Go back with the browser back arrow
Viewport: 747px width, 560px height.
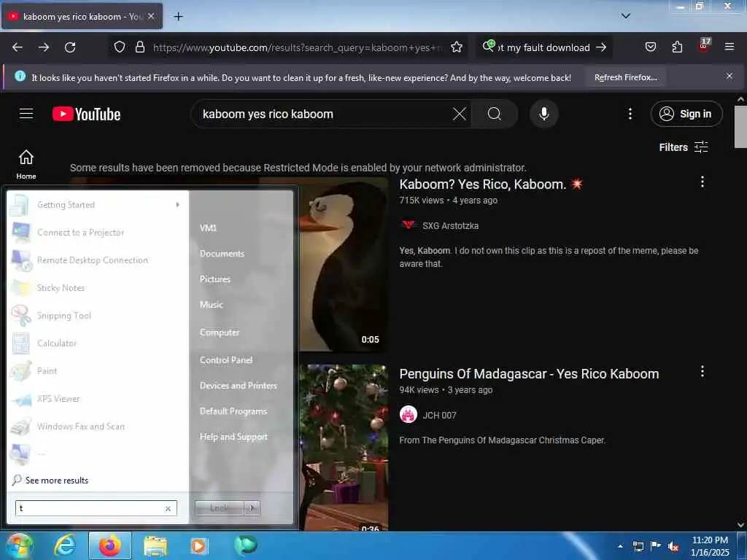[18, 47]
